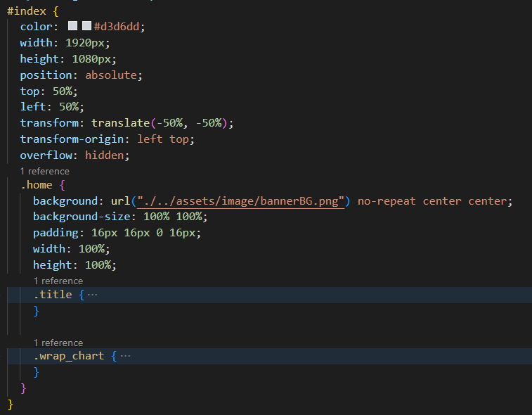This screenshot has height=415, width=532.
Task: Click '1 reference' above .wrap_chart
Action: tap(58, 343)
